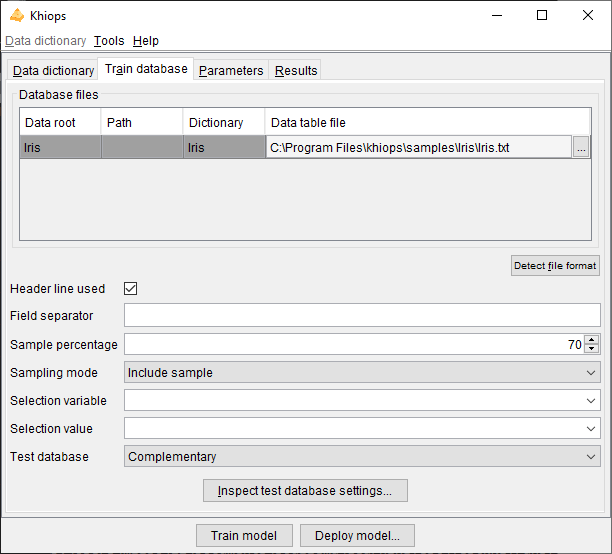Click the Detect file format button

(555, 266)
